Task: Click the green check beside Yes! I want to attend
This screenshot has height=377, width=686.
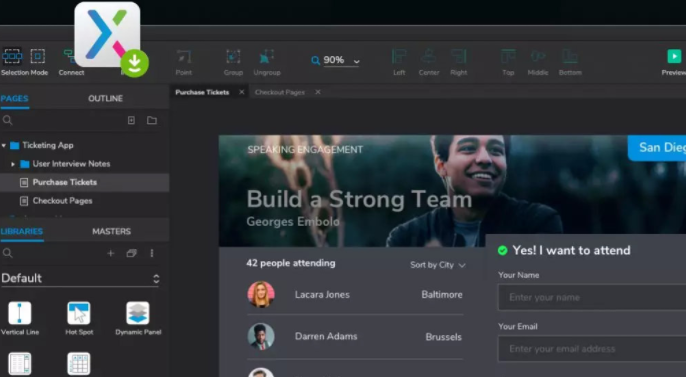Action: (503, 251)
